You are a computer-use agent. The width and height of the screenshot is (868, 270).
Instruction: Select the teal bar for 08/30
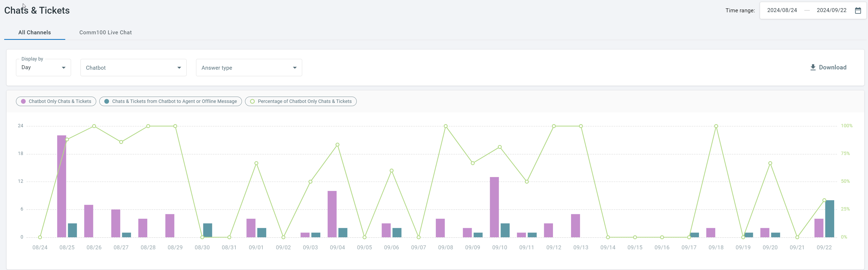(208, 230)
